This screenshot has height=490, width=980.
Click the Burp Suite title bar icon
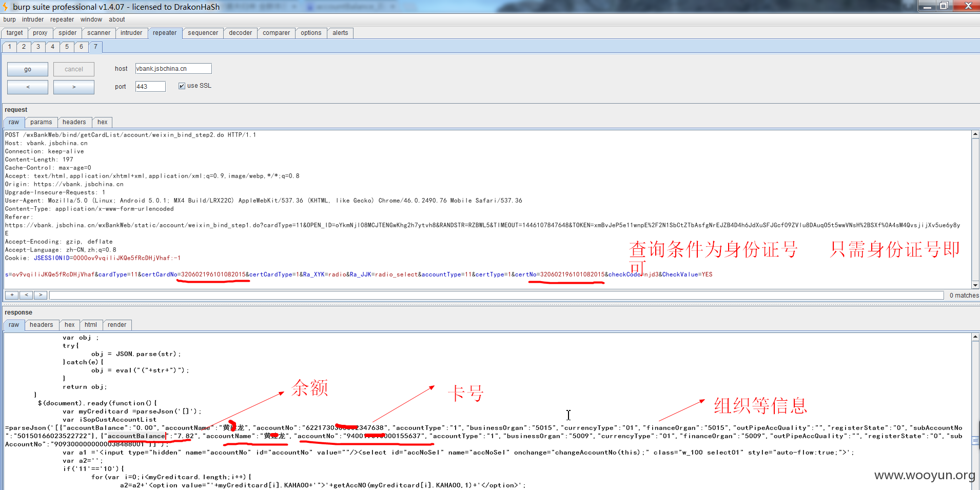[x=5, y=7]
